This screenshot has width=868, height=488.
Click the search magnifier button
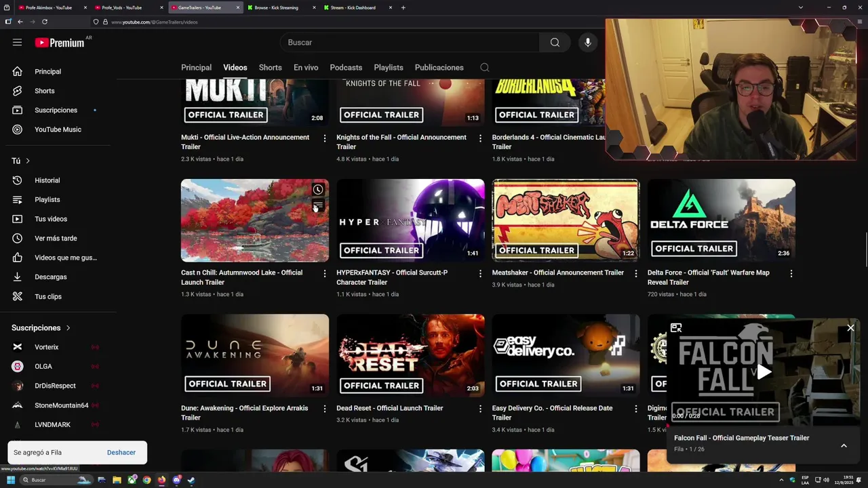point(555,42)
